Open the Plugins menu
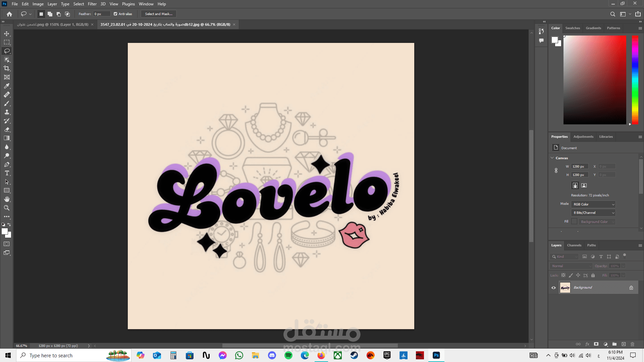 pos(128,4)
